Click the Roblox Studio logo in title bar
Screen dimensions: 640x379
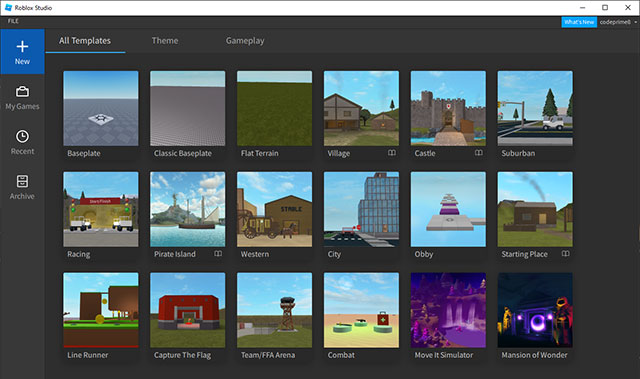(8, 7)
